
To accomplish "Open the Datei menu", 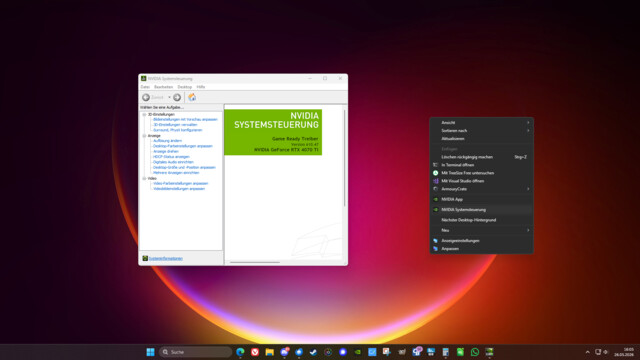I will tap(145, 87).
